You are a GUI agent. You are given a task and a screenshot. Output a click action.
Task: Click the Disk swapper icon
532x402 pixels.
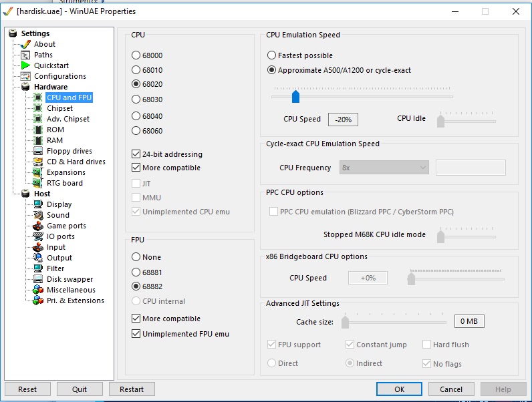coord(38,279)
